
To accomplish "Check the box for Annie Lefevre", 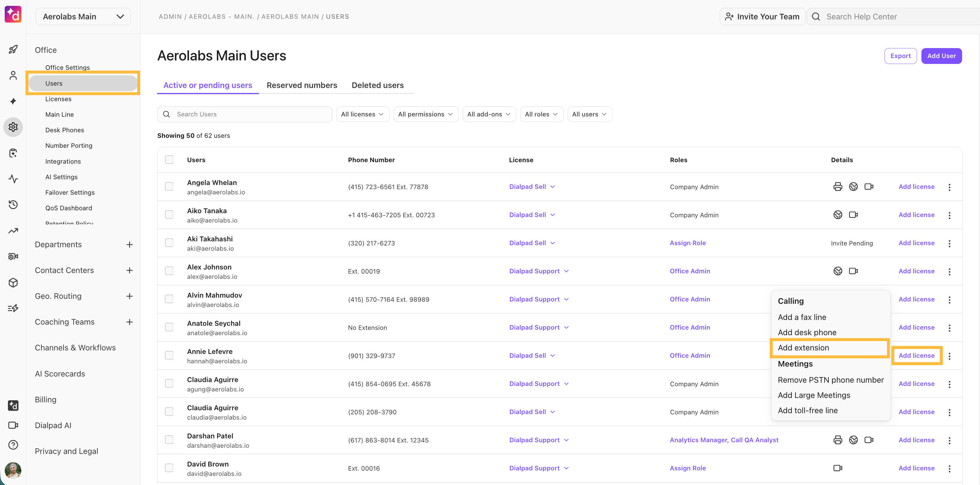I will 169,356.
